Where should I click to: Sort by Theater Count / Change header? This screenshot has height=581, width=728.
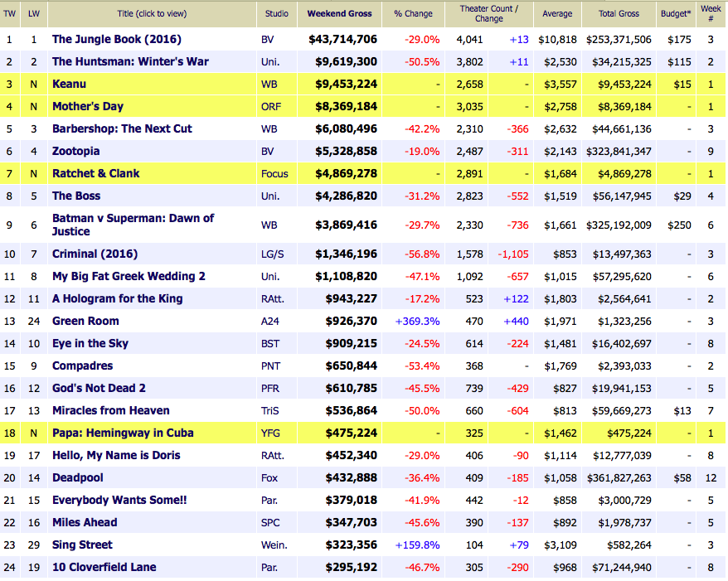tap(489, 13)
